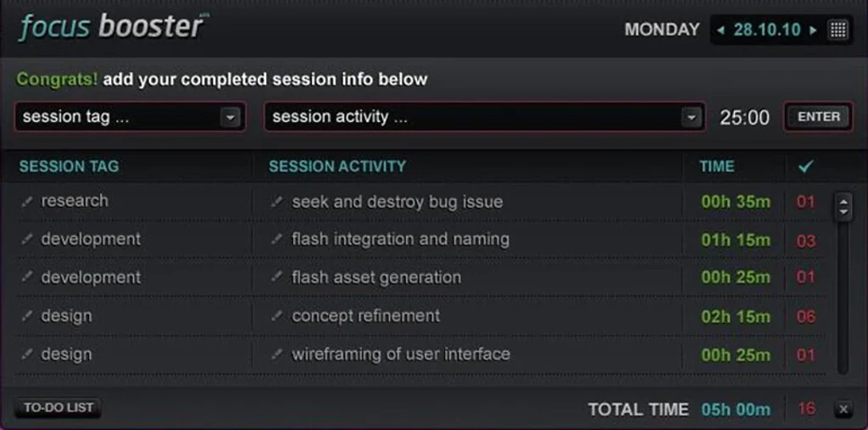This screenshot has height=430, width=868.
Task: Go to next date arrow
Action: (x=813, y=30)
